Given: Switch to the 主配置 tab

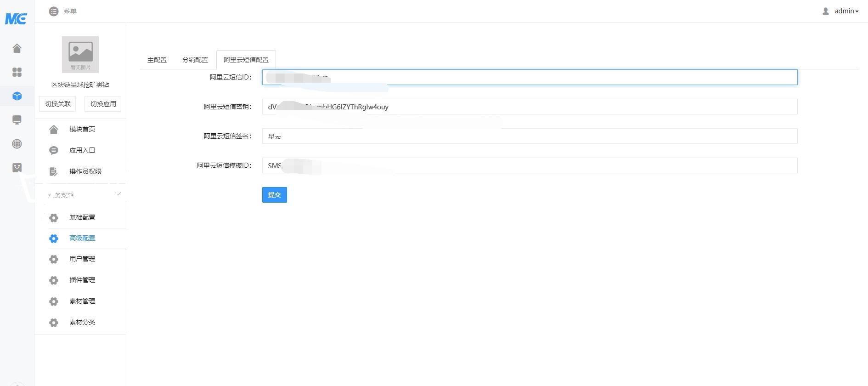Looking at the screenshot, I should [x=157, y=60].
